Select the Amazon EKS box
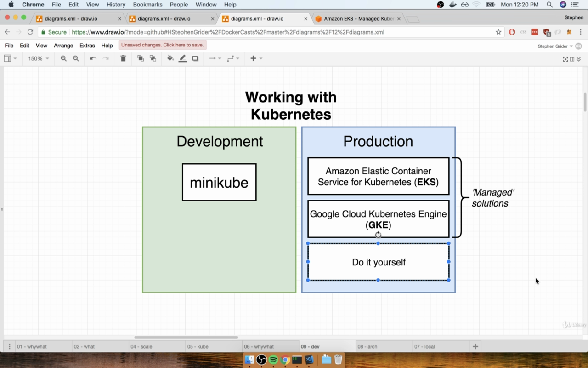 click(x=378, y=176)
